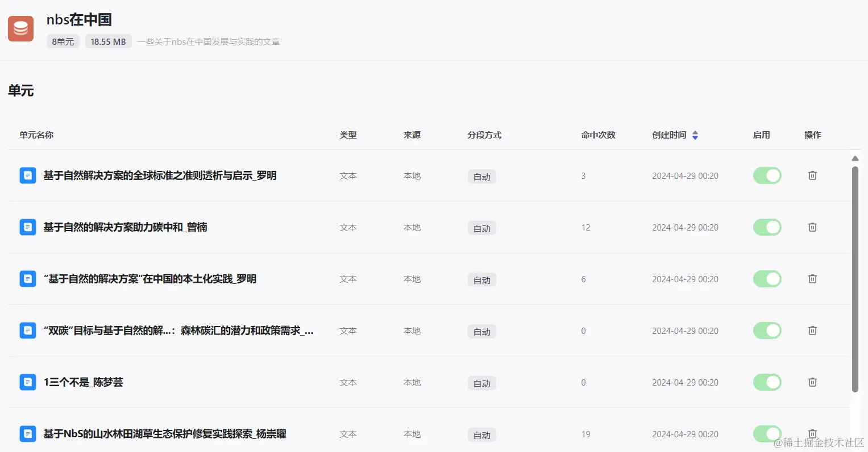Click the 分段方式 column header
This screenshot has height=452, width=868.
click(x=484, y=135)
